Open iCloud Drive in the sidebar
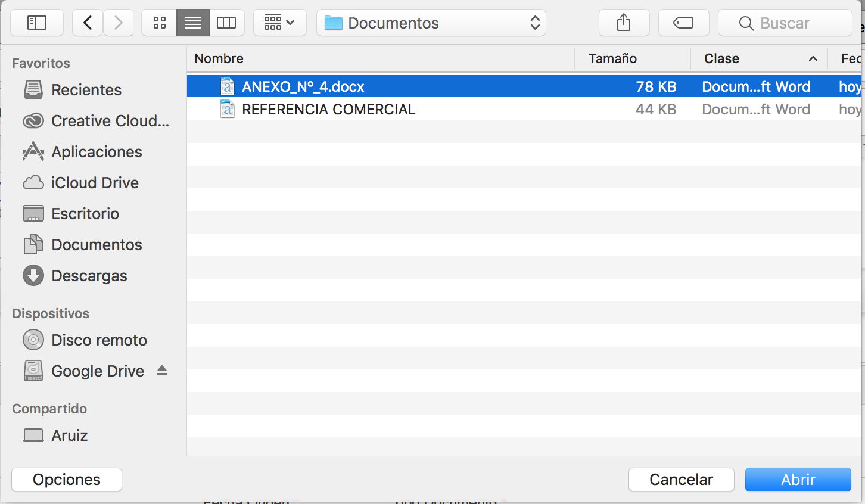Image resolution: width=865 pixels, height=504 pixels. tap(95, 183)
